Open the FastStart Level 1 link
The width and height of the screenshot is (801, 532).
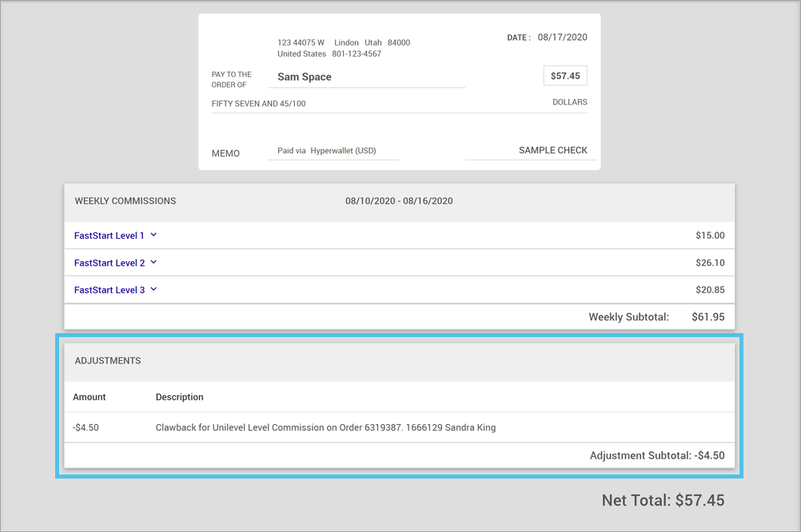110,236
